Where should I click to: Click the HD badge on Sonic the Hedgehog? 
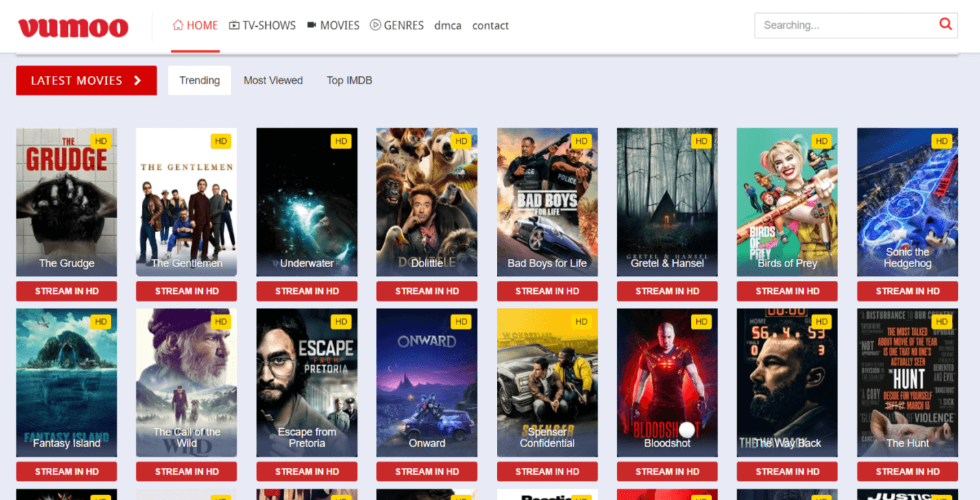pyautogui.click(x=942, y=141)
